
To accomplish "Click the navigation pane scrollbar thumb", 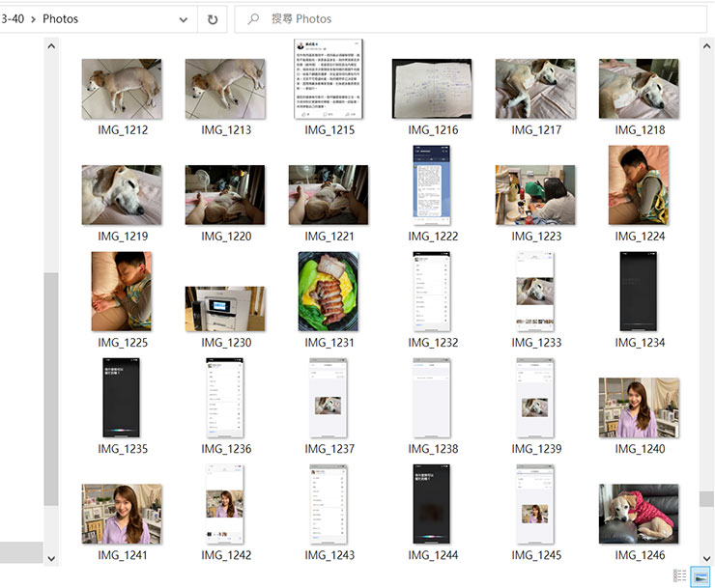I will 51,386.
